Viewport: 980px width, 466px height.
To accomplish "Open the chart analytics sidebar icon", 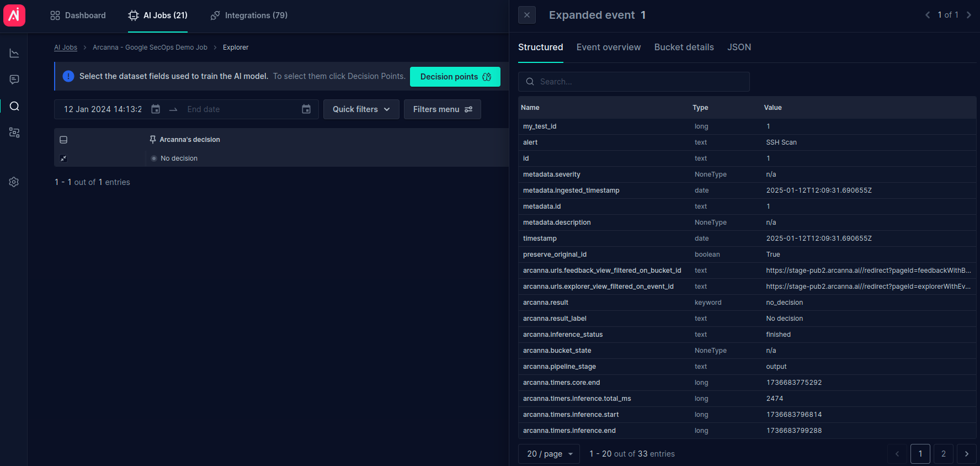I will tap(14, 53).
